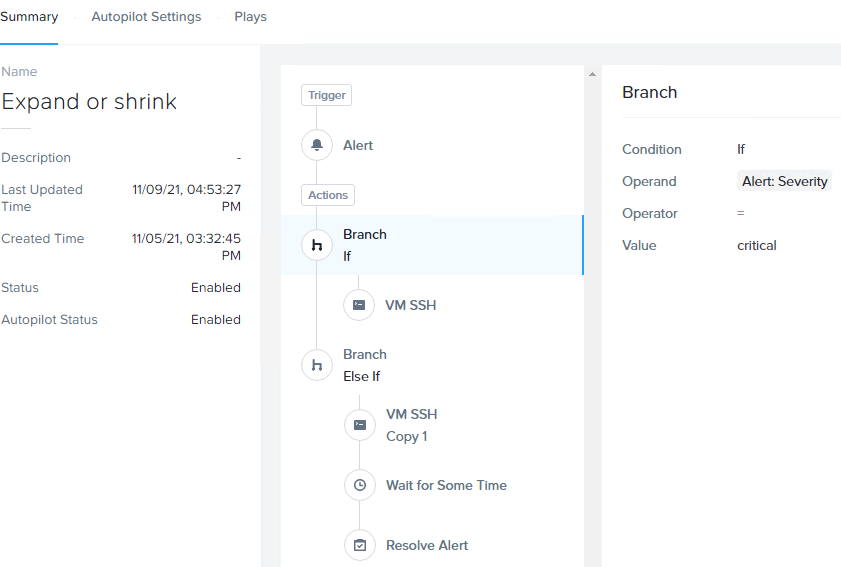Click the Alert bell icon

click(317, 145)
